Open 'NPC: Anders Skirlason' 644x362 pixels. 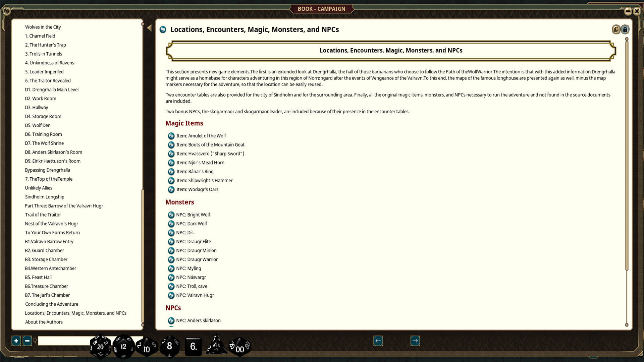pyautogui.click(x=198, y=320)
